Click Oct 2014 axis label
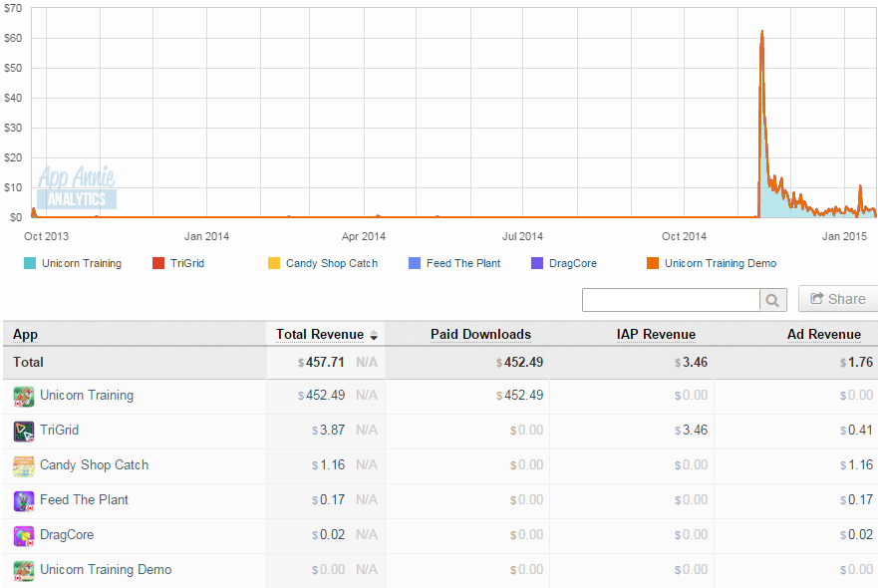Screen dimensions: 878x588 point(684,236)
